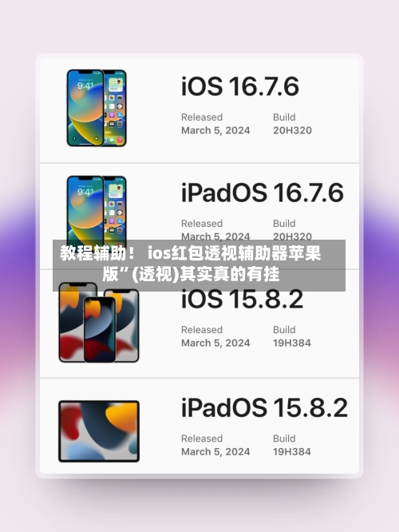Click the Released label under iPadOS 16.7.6
Screen dimensions: 399x532
pos(202,223)
